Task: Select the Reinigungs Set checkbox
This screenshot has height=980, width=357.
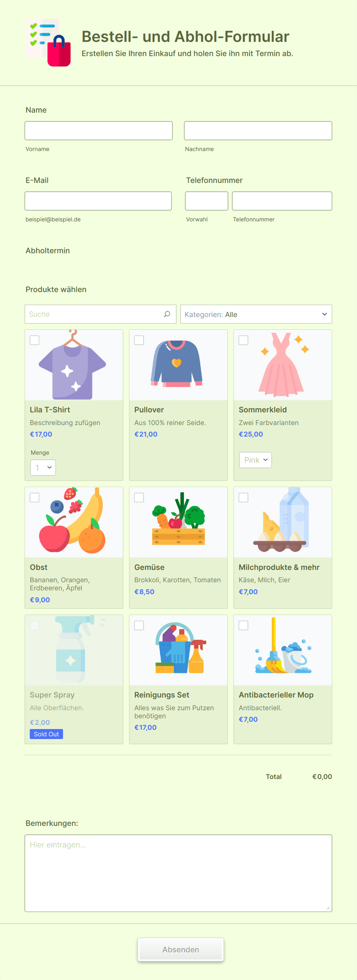Action: (x=139, y=625)
